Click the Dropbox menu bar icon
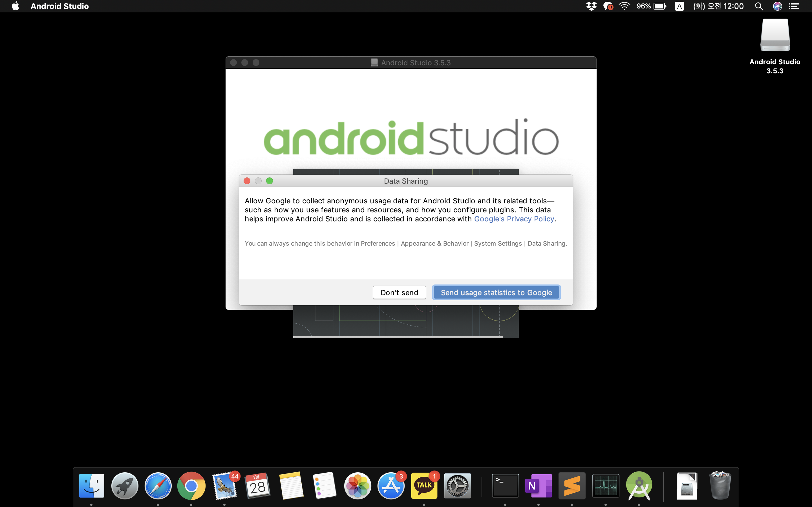Viewport: 812px width, 507px height. coord(591,6)
